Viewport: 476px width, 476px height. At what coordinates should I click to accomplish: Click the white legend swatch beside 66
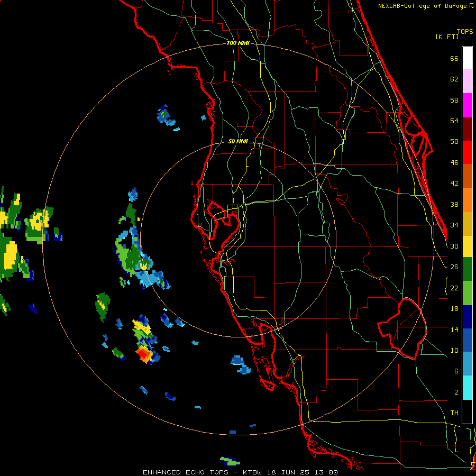pos(467,58)
